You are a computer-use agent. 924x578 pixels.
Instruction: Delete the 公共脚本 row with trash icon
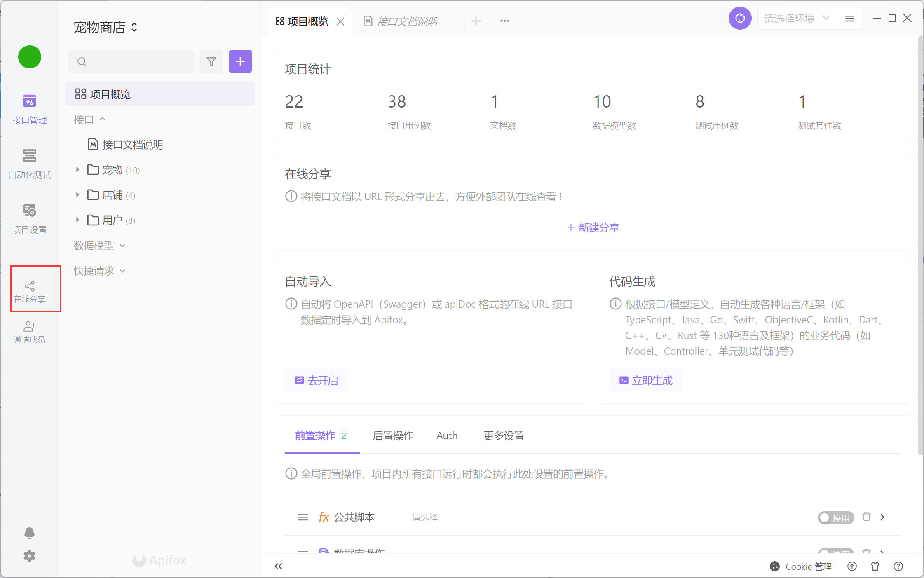[866, 517]
